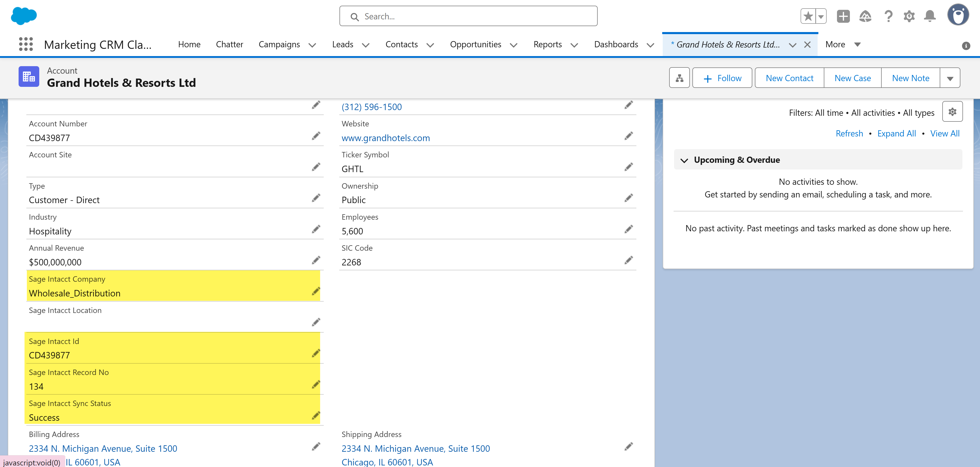Open the Dashboards tab

pos(616,44)
